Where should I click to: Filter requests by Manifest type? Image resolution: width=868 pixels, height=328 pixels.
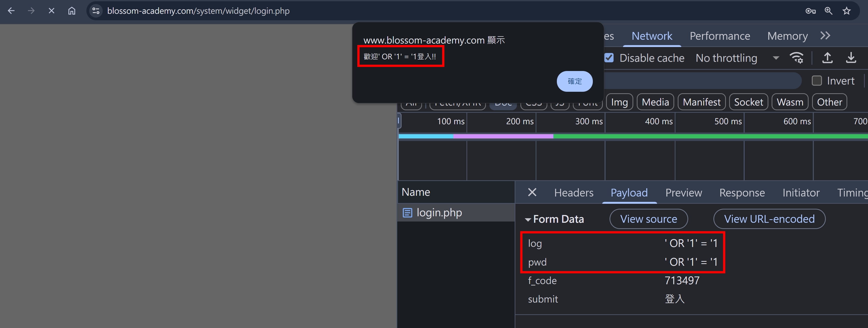point(701,102)
